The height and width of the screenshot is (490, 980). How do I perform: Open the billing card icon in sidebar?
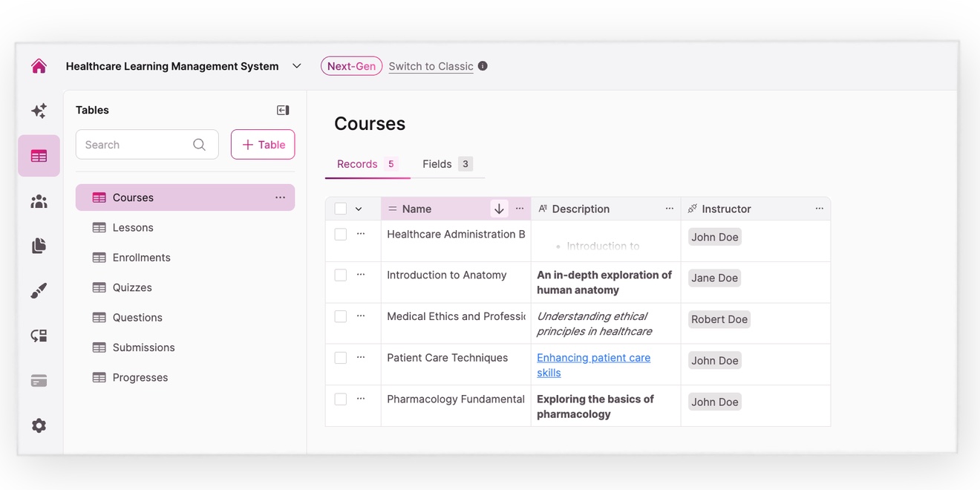(x=39, y=381)
